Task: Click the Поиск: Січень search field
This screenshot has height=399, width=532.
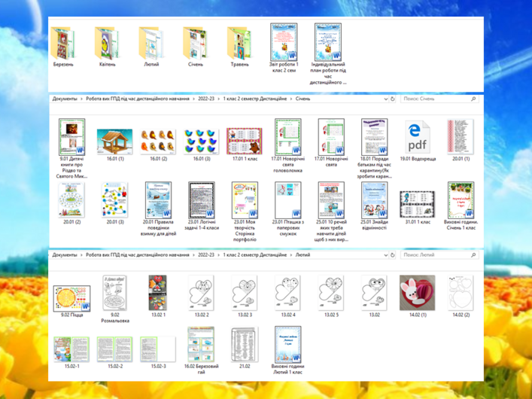Action: coord(439,99)
